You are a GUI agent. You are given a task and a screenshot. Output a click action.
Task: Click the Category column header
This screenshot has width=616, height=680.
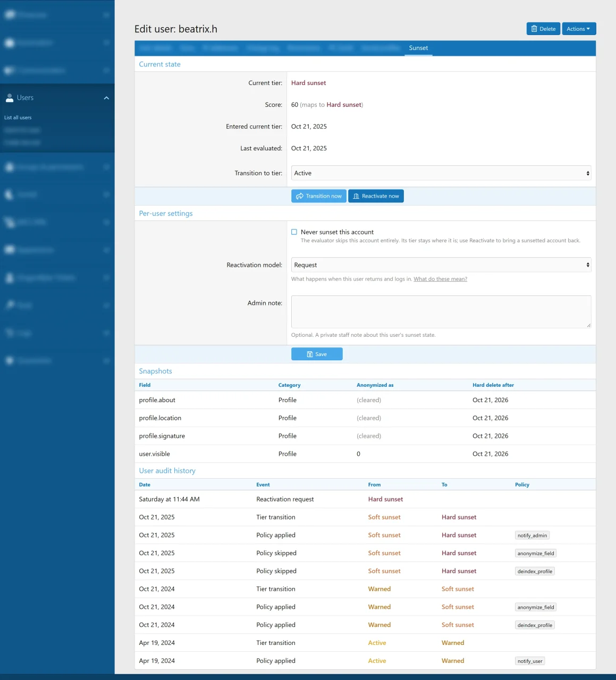290,385
